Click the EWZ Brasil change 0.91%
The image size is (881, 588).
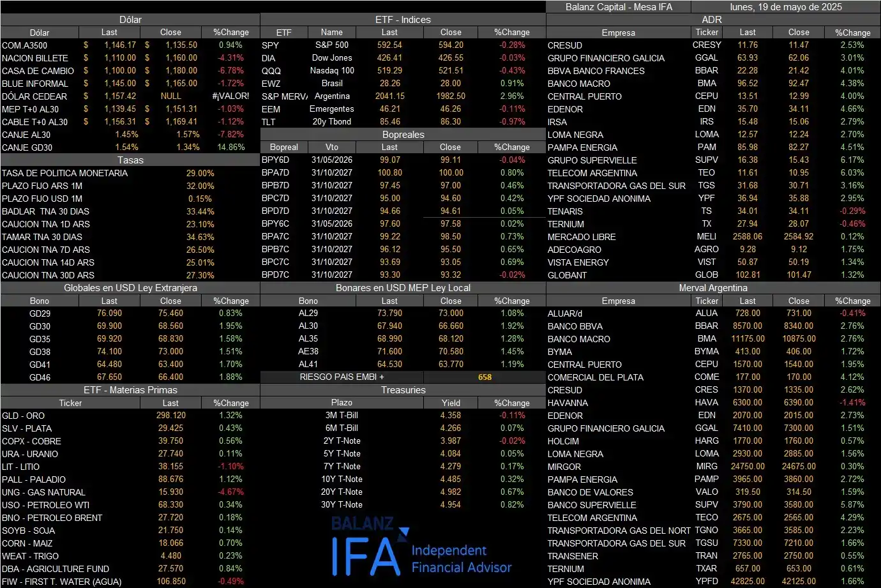[512, 84]
